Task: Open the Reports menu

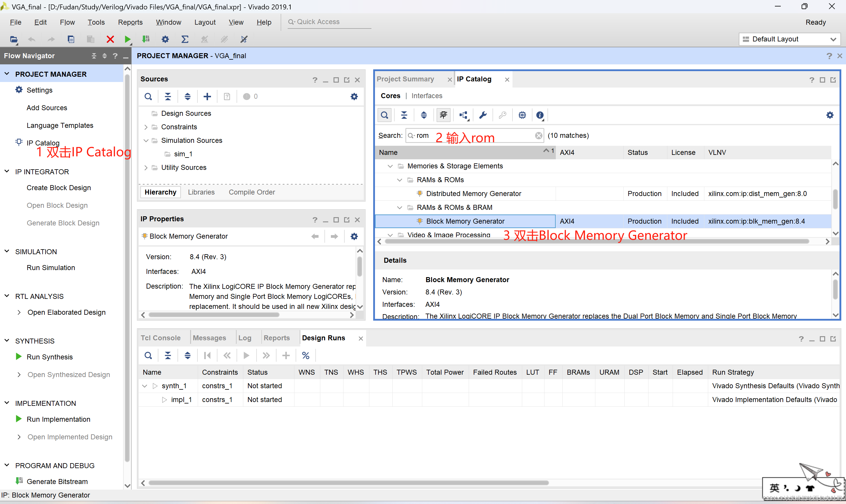Action: 130,22
